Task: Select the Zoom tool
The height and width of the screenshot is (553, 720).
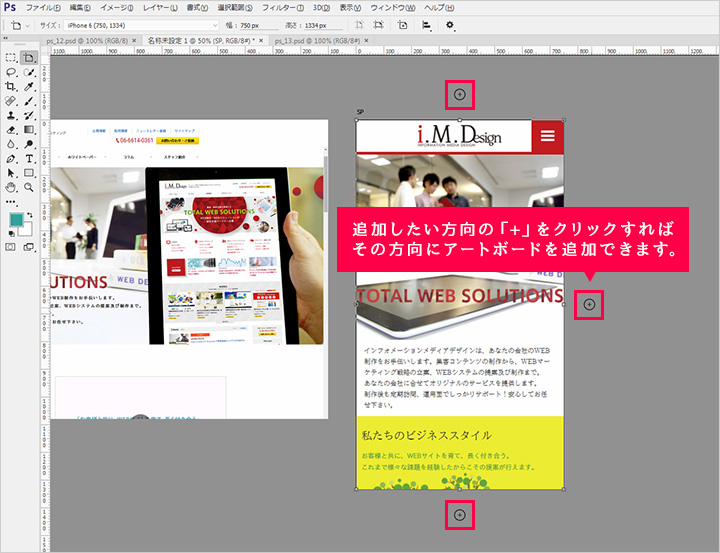Action: [28, 187]
